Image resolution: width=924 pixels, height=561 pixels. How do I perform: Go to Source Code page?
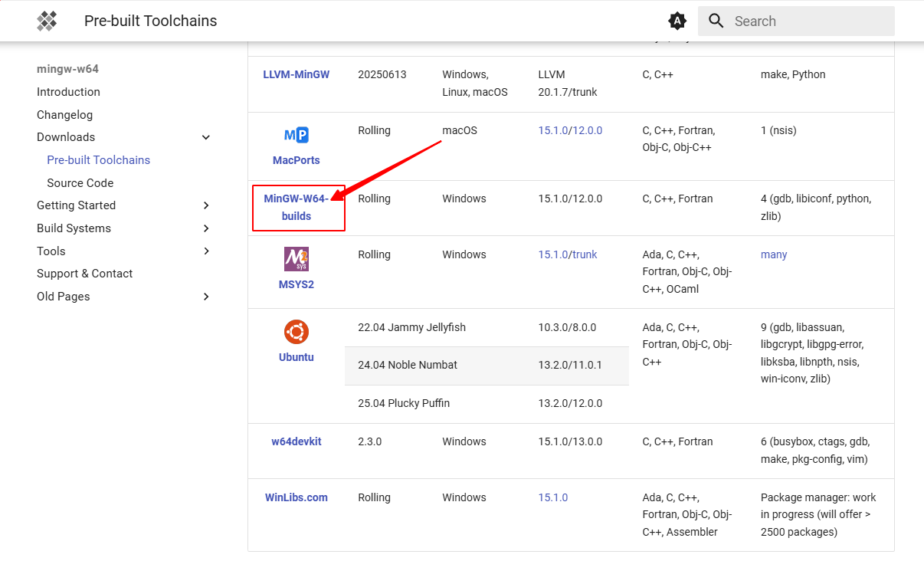click(x=80, y=183)
